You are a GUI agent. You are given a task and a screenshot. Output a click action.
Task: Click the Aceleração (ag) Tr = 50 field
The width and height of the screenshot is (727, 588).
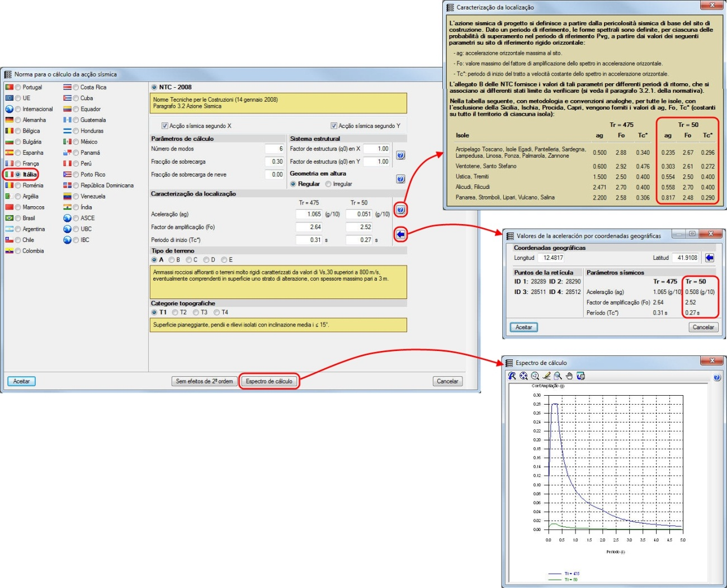click(359, 214)
